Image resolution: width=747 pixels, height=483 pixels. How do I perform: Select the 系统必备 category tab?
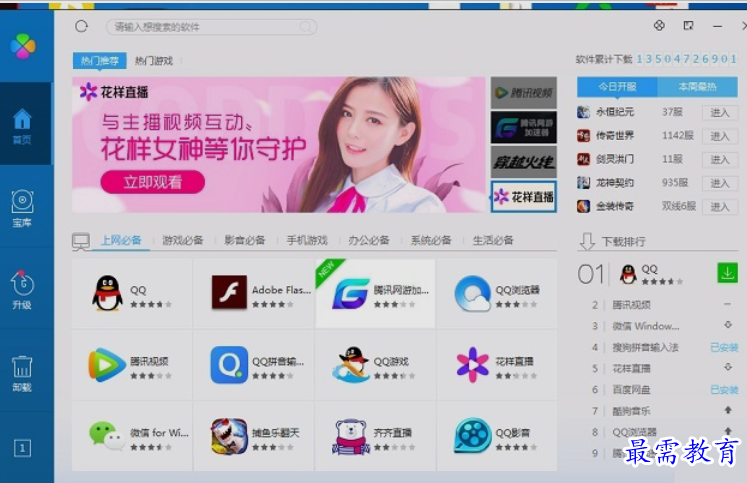pyautogui.click(x=431, y=240)
